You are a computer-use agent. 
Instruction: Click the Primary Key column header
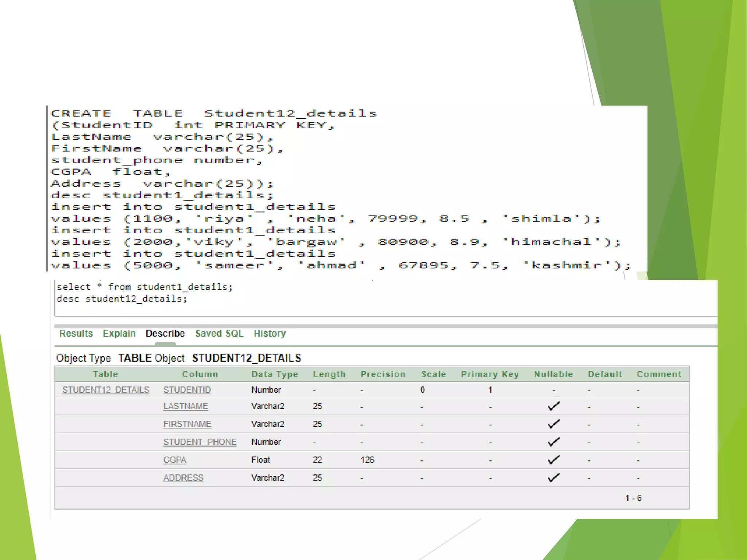click(489, 374)
